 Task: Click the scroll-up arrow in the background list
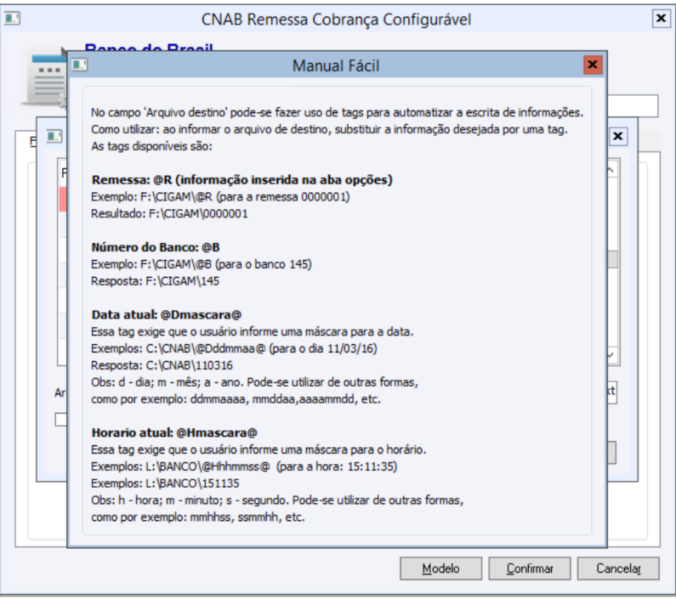pyautogui.click(x=611, y=171)
